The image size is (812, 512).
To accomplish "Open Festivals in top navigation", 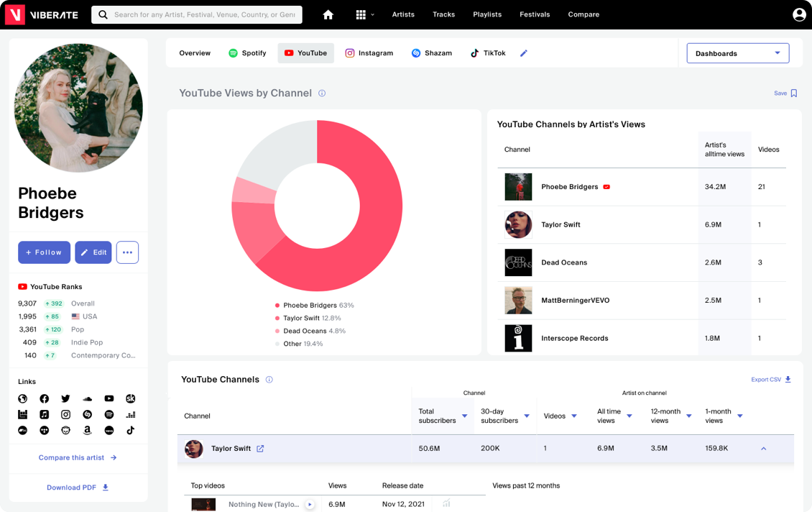I will (535, 14).
